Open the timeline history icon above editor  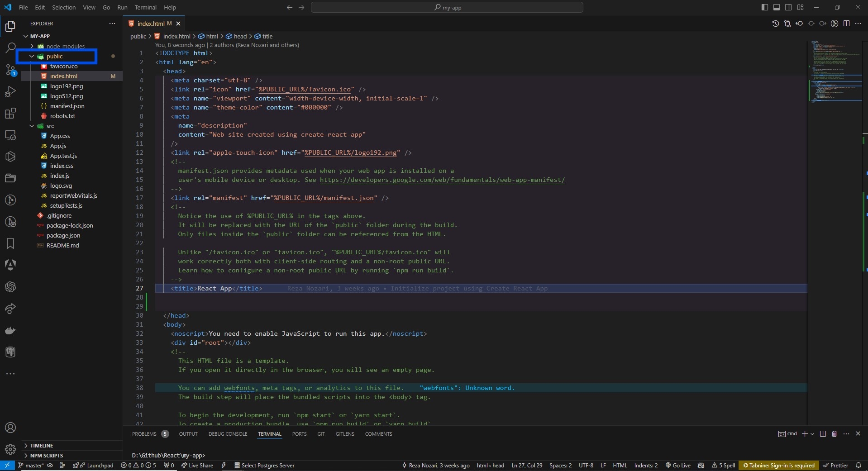(775, 24)
